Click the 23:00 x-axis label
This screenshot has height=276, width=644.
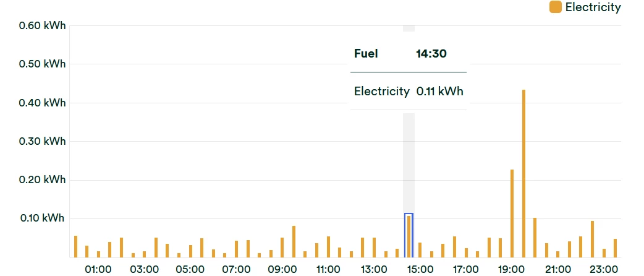(603, 269)
